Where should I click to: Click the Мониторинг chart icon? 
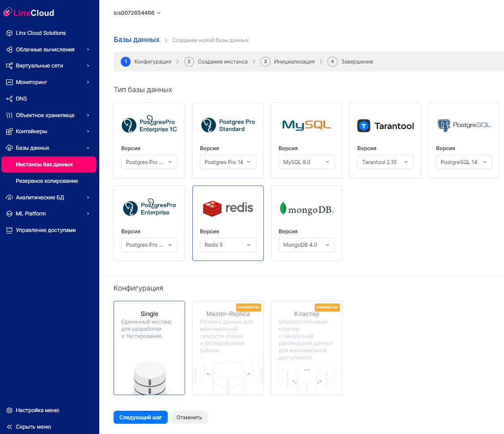(x=9, y=82)
